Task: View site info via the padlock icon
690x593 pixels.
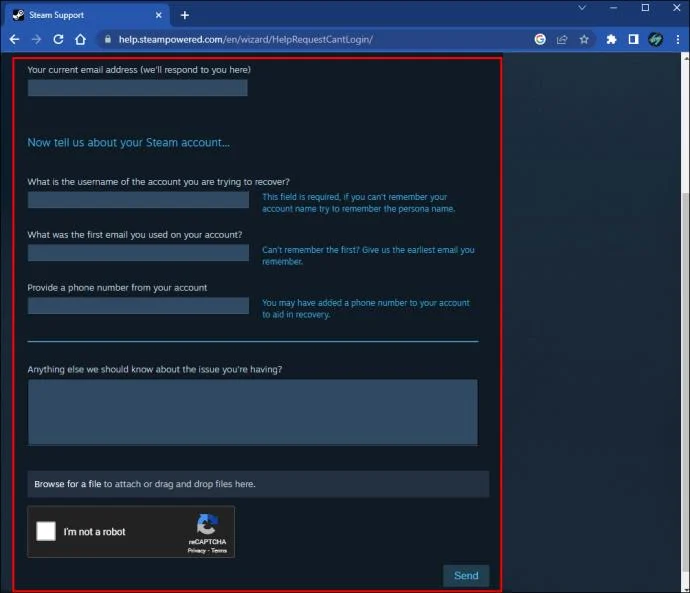Action: (x=108, y=39)
